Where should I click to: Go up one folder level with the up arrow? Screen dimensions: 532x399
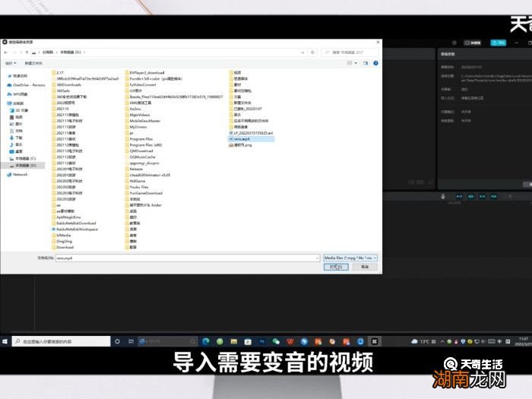point(27,52)
